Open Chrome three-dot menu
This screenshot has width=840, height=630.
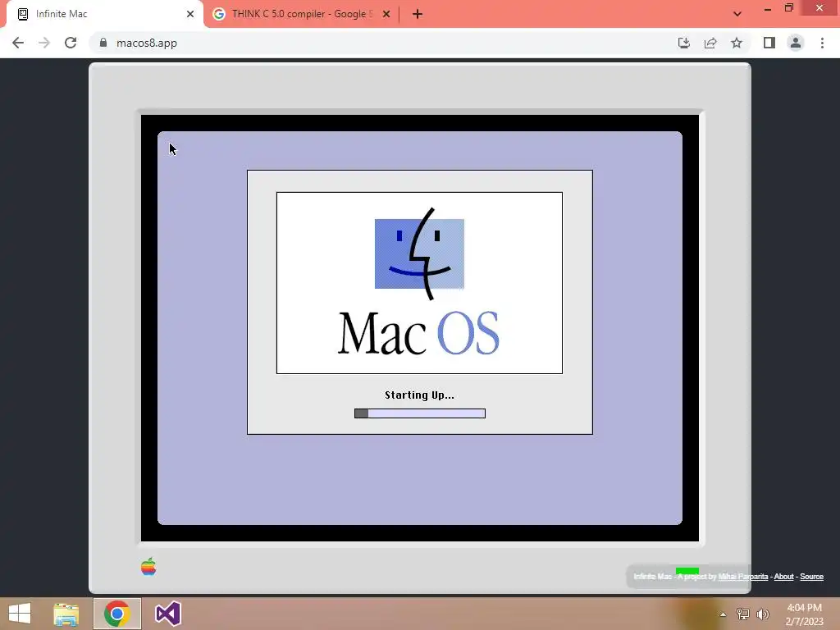click(x=822, y=43)
